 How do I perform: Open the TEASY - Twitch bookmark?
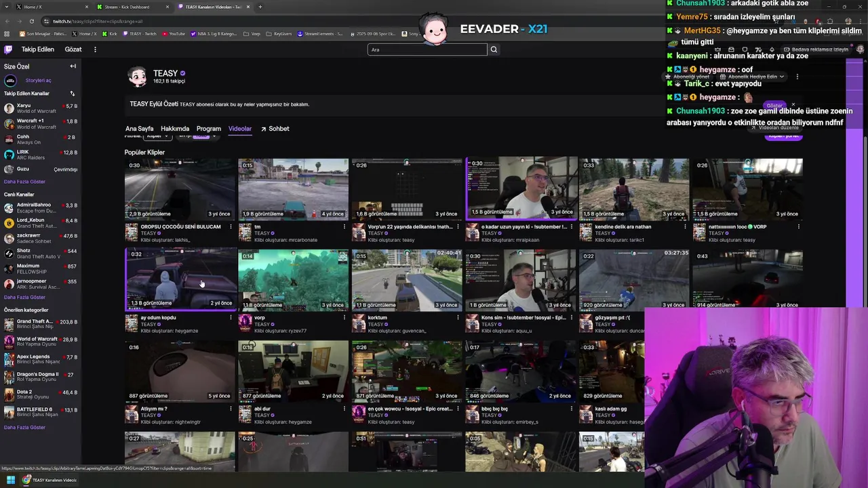[x=140, y=33]
